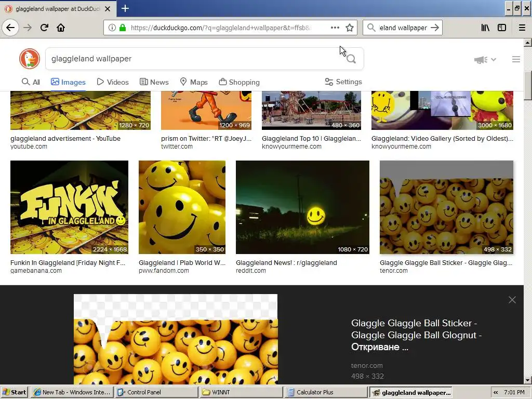
Task: Run search with the magnifier icon in DuckDuckGo box
Action: [x=351, y=59]
